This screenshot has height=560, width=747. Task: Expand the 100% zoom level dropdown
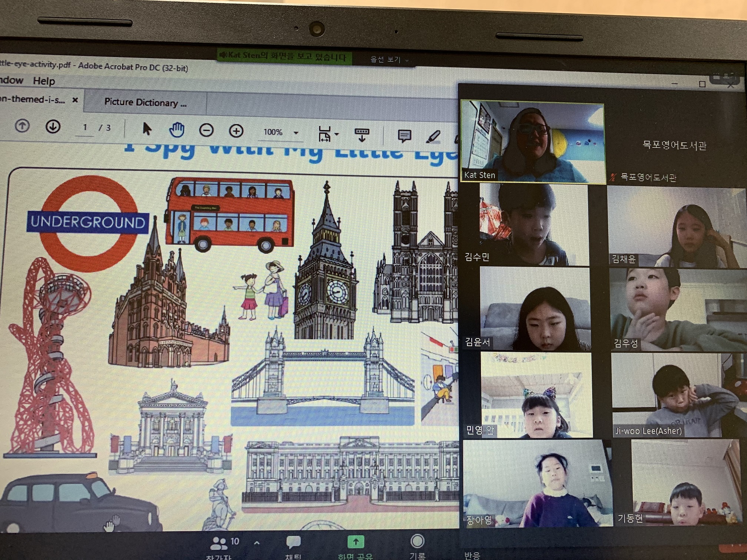click(296, 133)
